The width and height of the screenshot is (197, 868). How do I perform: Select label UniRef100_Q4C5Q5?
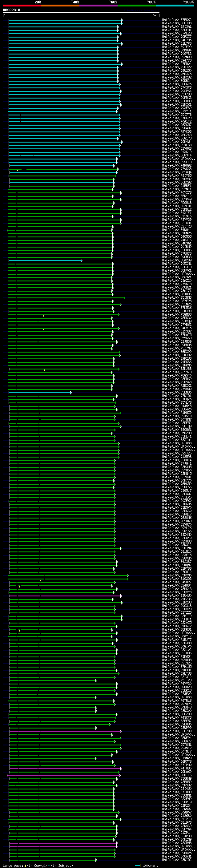pyautogui.click(x=177, y=237)
